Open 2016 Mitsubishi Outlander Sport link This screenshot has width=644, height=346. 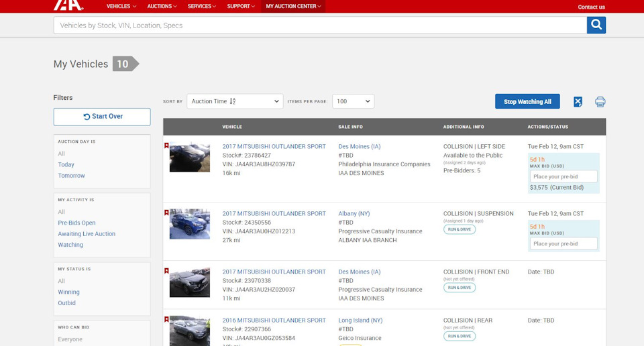point(274,321)
